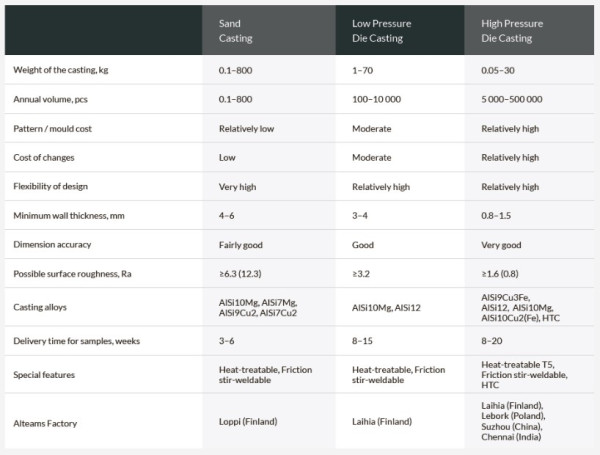Select the "Fairly good" dimension accuracy cell

click(x=242, y=244)
